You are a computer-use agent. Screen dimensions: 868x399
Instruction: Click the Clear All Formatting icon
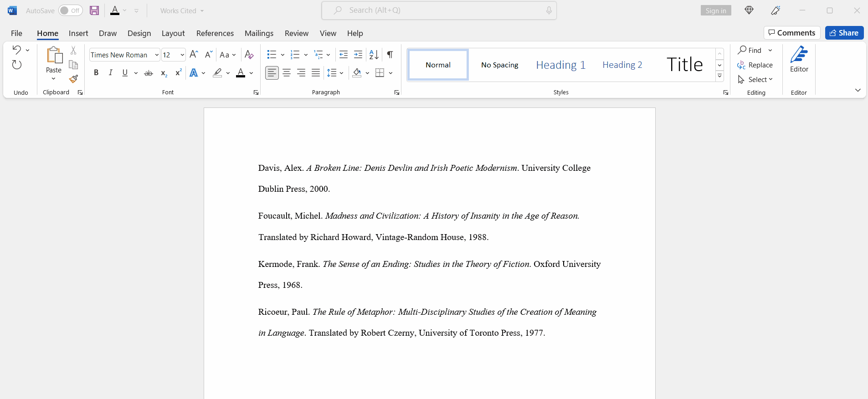(249, 55)
